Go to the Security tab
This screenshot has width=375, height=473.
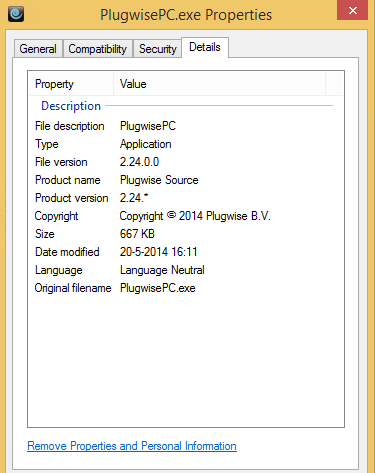(x=157, y=49)
